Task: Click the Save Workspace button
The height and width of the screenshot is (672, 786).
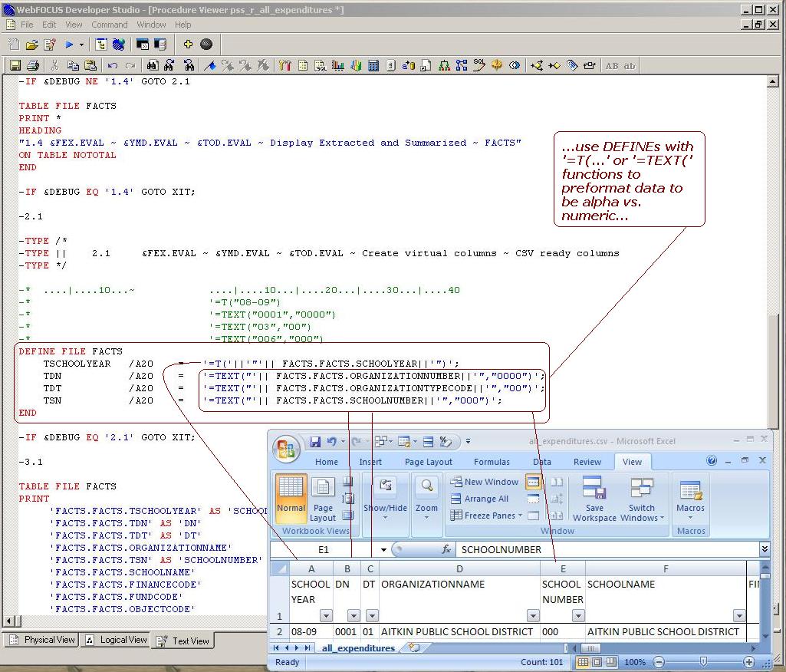Action: pyautogui.click(x=594, y=502)
